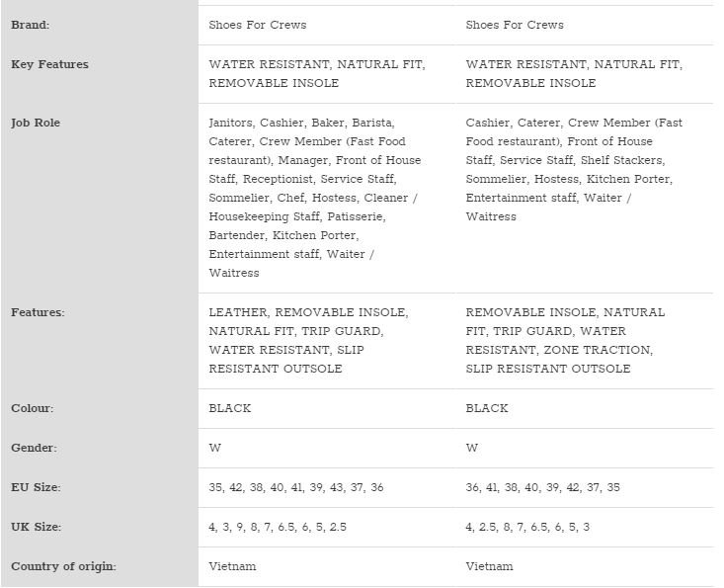Click features list containing ZONE TRACTION
The width and height of the screenshot is (724, 588).
click(x=565, y=340)
